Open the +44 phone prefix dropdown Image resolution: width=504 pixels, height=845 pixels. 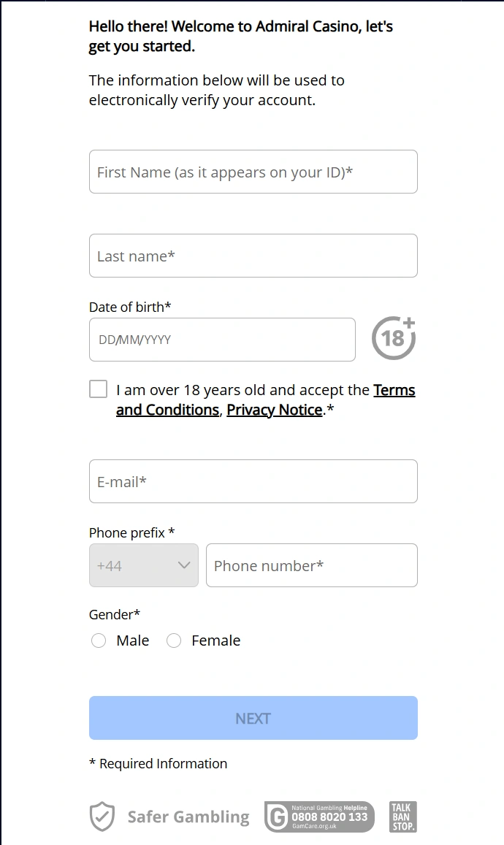(x=143, y=565)
